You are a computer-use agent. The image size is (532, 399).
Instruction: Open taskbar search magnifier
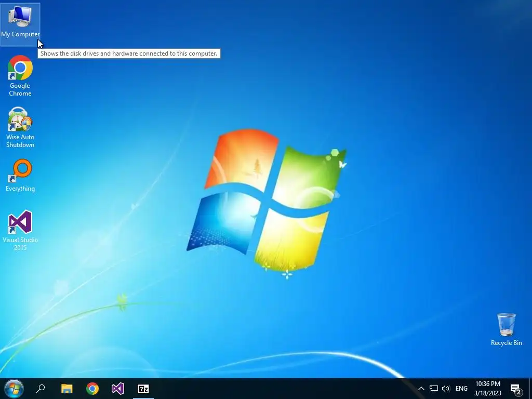click(x=41, y=389)
